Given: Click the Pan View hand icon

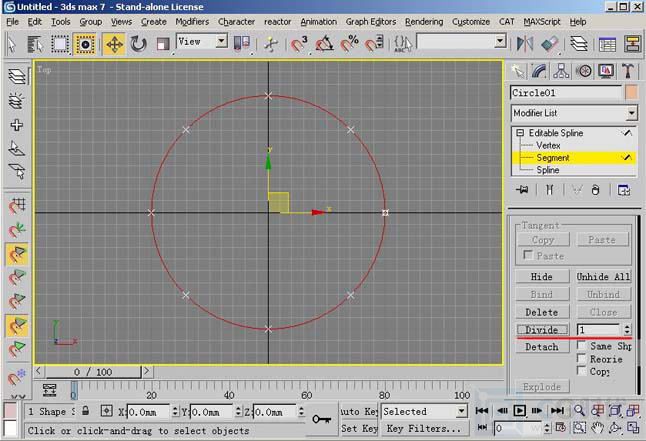Looking at the screenshot, I should pyautogui.click(x=597, y=428).
